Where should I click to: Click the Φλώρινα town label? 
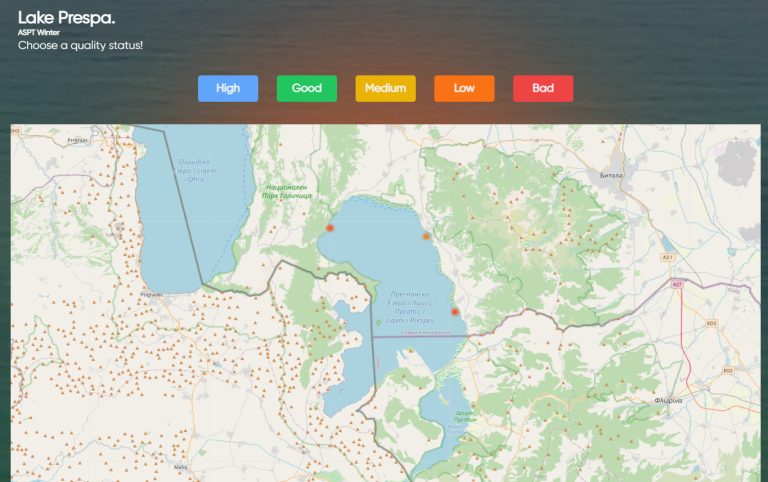click(668, 401)
